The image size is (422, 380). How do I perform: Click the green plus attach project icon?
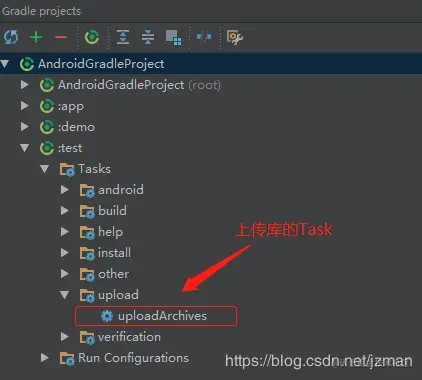click(x=36, y=37)
